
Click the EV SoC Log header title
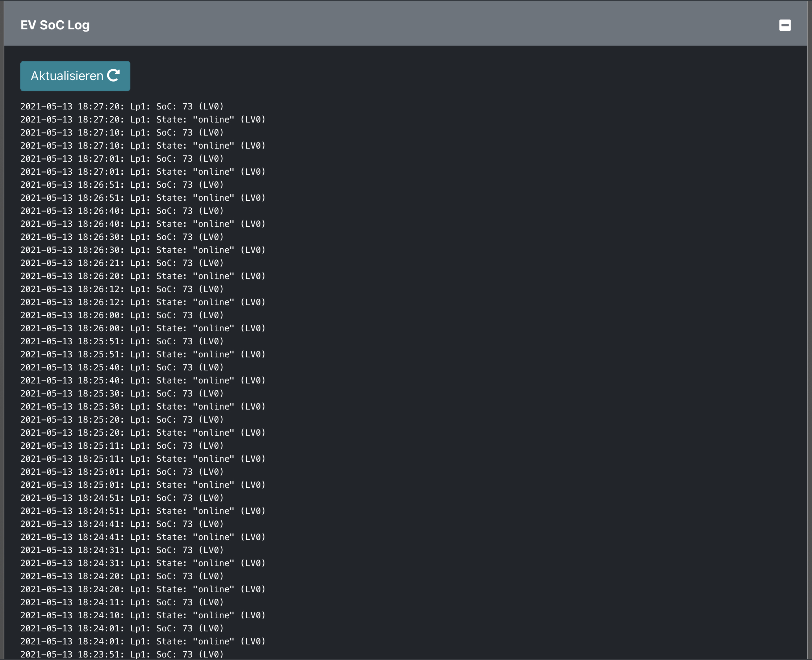[55, 25]
